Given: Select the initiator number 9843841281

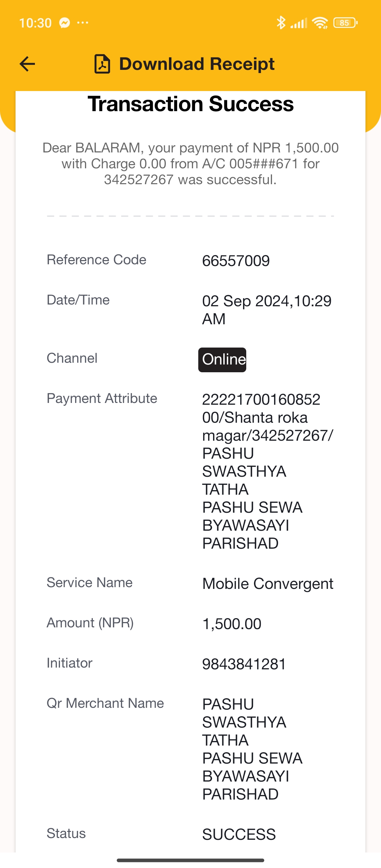Looking at the screenshot, I should (x=244, y=664).
